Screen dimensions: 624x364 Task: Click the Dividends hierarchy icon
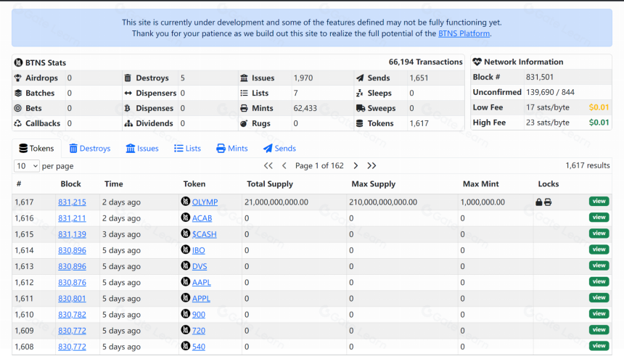click(128, 124)
